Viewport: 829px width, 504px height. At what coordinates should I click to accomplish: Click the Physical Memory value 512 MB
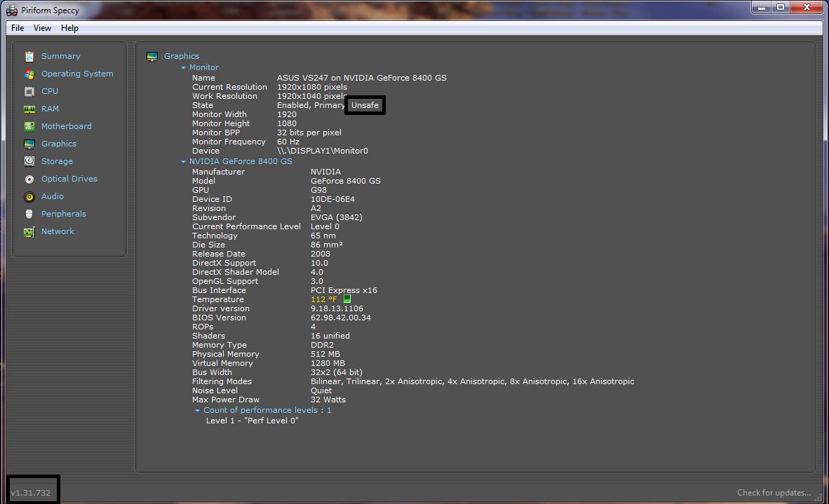325,354
